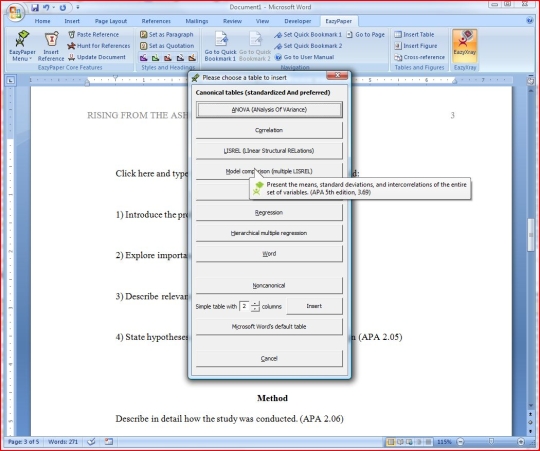
Task: Click Words: 271 in status bar
Action: tap(63, 442)
